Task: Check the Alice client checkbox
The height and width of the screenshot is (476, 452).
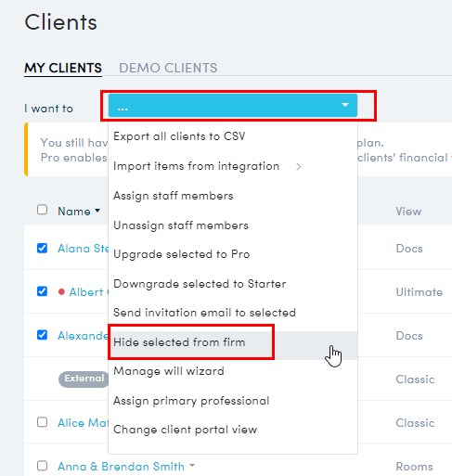Action: pyautogui.click(x=42, y=422)
